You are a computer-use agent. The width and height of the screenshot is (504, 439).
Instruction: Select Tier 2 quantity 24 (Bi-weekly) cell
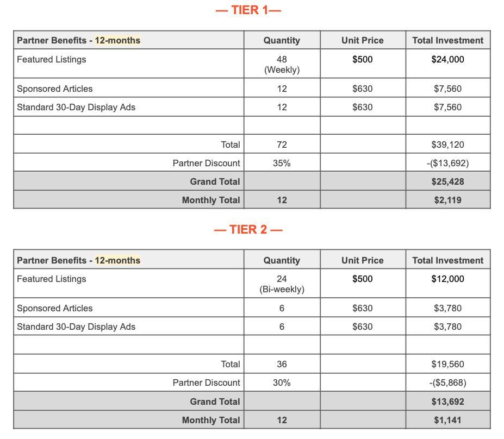pos(282,283)
